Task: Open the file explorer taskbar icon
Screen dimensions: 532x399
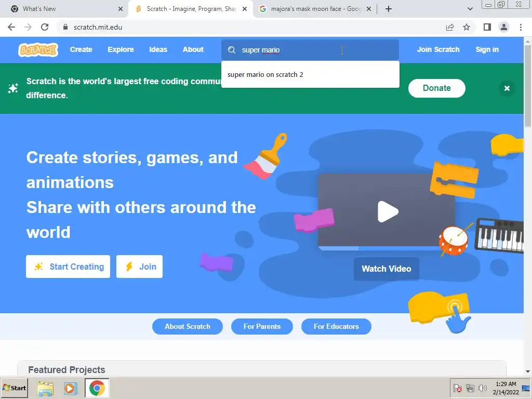Action: [x=45, y=388]
